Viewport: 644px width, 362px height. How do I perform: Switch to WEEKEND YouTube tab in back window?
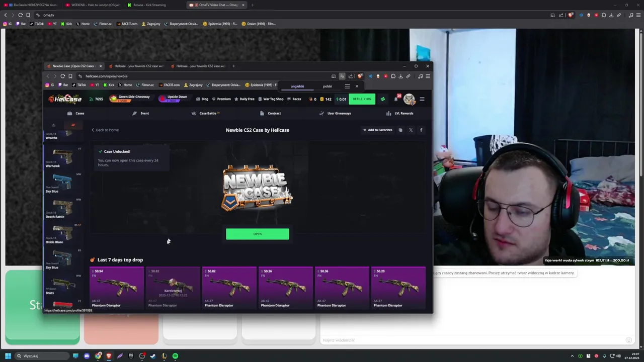(x=93, y=5)
